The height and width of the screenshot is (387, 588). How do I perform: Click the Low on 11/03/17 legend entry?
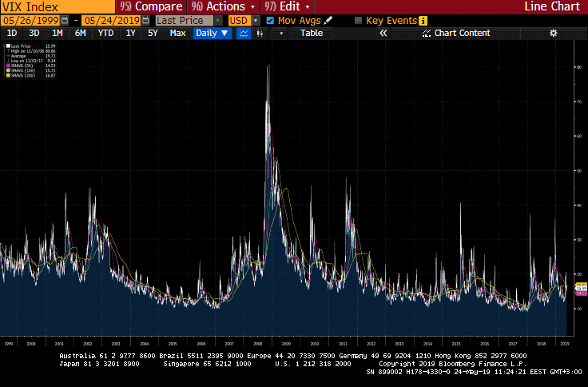tap(33, 61)
